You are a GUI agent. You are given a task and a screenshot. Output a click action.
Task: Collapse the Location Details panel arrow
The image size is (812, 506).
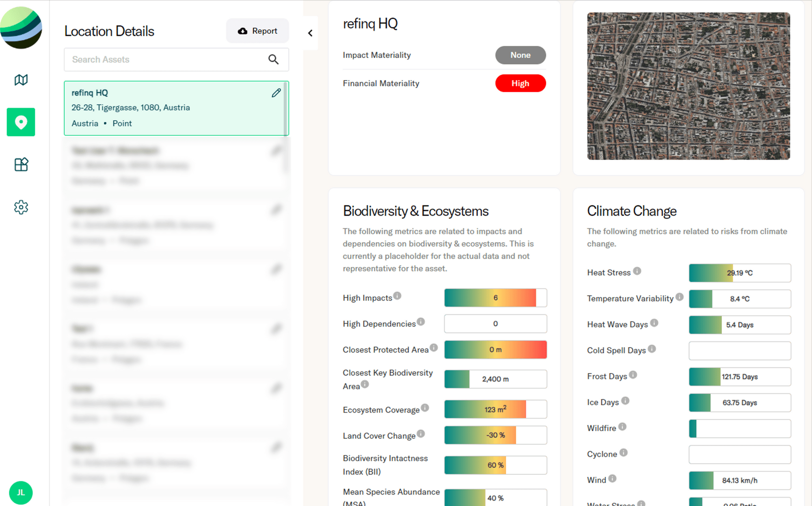310,33
